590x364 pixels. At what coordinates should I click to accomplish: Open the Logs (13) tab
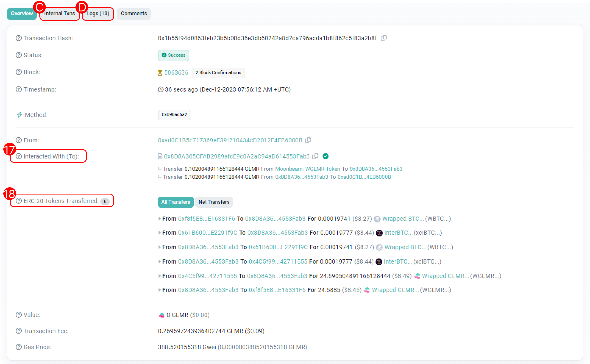coord(98,14)
